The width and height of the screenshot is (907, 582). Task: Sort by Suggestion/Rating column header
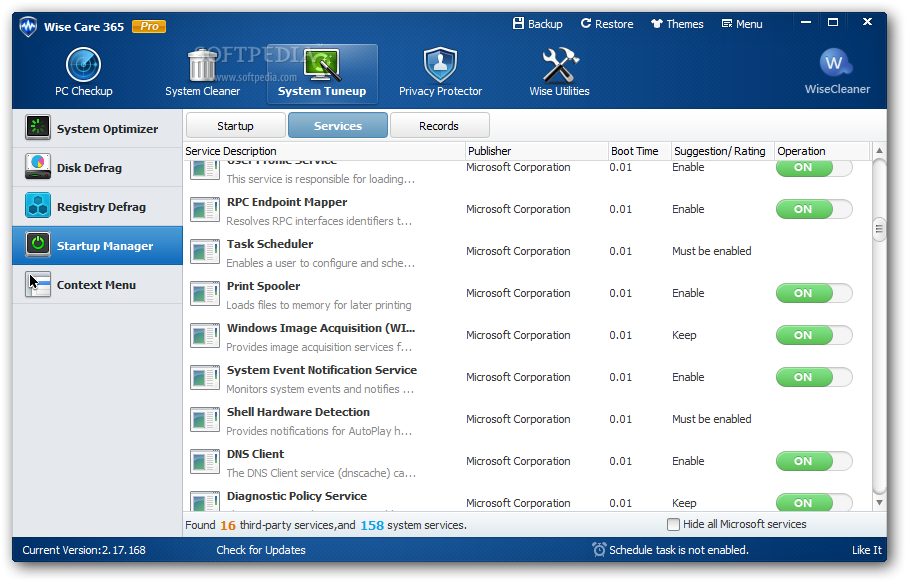pyautogui.click(x=722, y=151)
